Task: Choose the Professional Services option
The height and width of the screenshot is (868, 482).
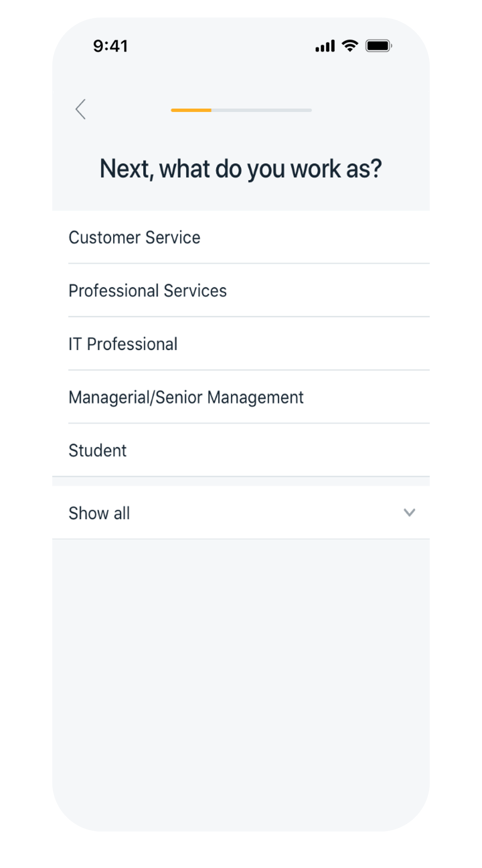Action: 241,291
